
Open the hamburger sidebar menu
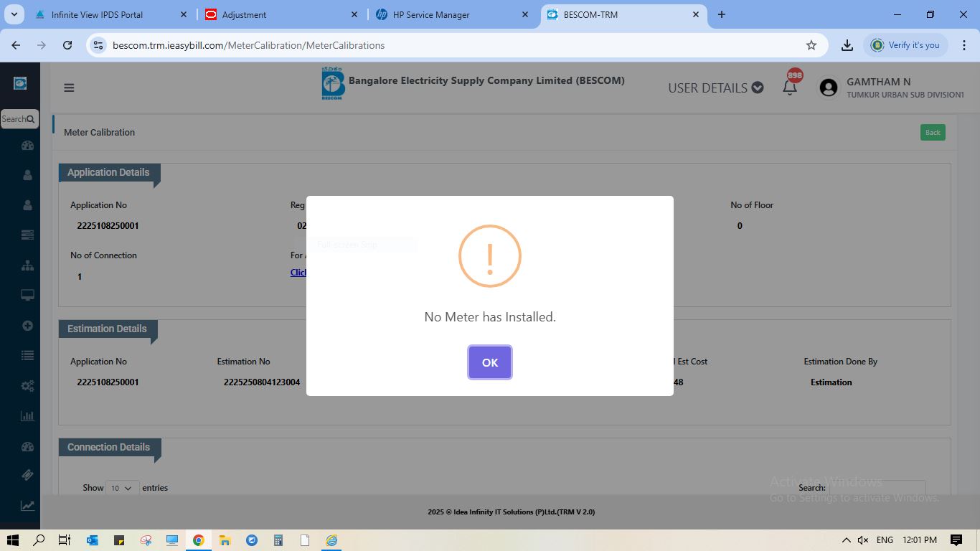click(x=69, y=88)
